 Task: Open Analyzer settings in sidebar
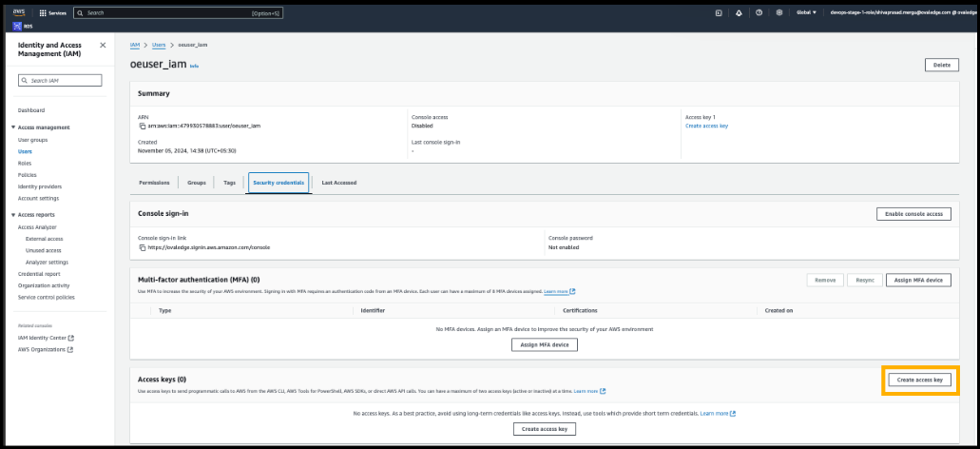click(x=47, y=262)
